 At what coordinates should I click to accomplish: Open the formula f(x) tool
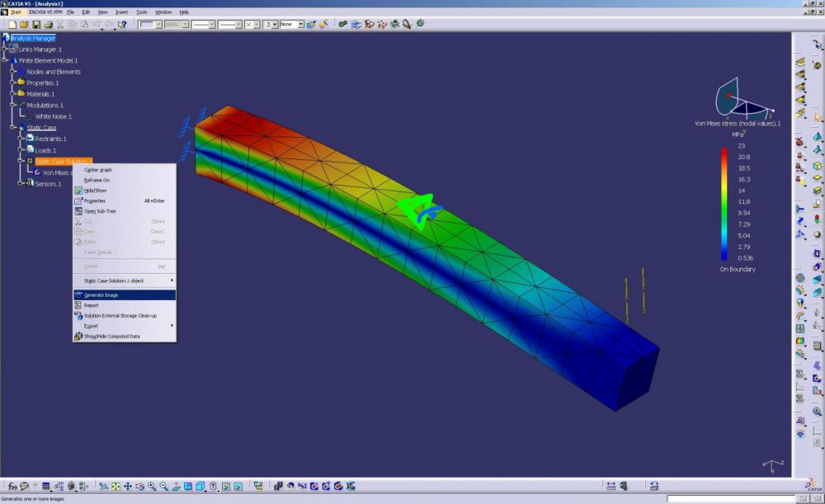(12, 487)
